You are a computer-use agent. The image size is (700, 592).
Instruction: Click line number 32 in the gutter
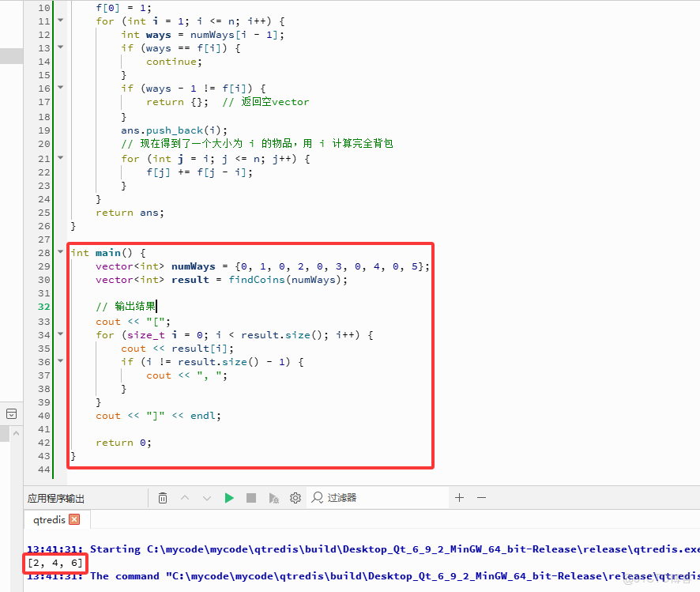pyautogui.click(x=43, y=307)
